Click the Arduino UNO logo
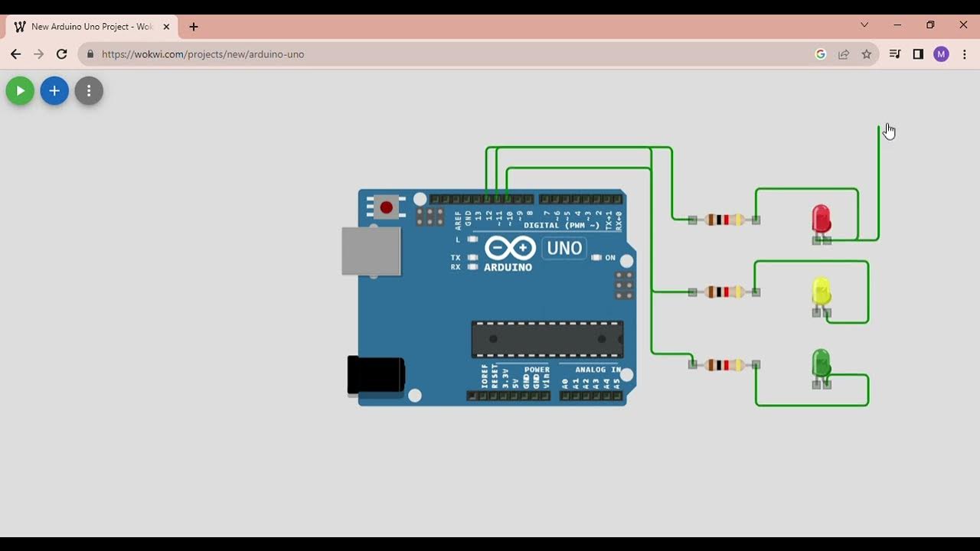980x551 pixels. point(535,253)
